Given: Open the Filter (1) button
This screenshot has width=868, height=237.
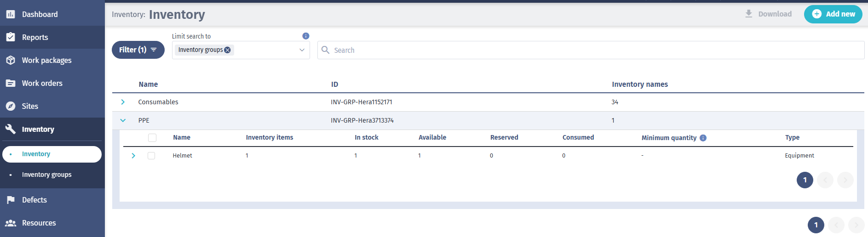Looking at the screenshot, I should click(x=138, y=50).
